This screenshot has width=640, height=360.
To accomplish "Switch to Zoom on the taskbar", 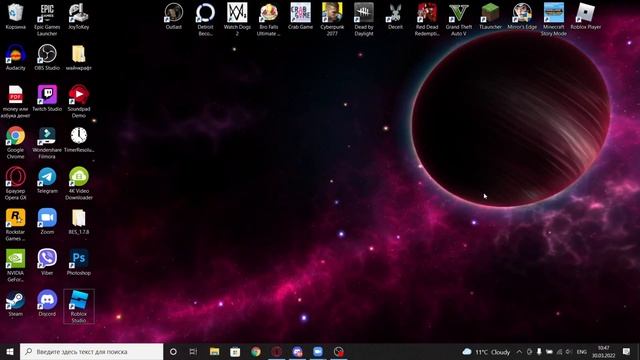I will tap(318, 351).
